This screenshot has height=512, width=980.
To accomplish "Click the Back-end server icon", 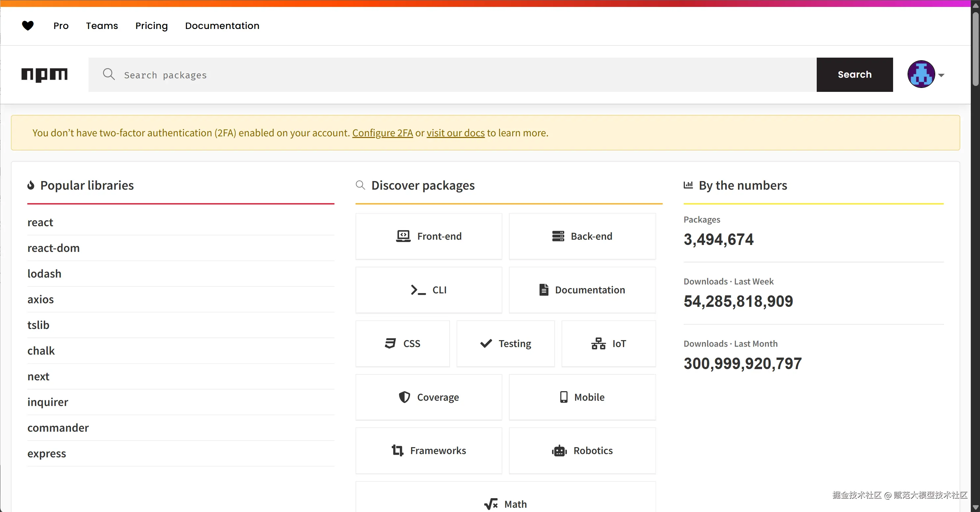I will 558,236.
